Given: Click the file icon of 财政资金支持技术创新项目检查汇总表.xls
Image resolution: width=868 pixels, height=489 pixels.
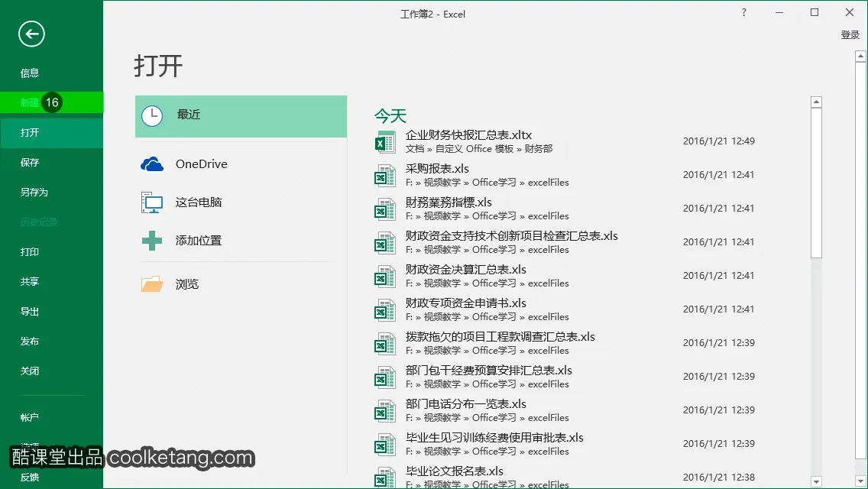Looking at the screenshot, I should click(385, 242).
